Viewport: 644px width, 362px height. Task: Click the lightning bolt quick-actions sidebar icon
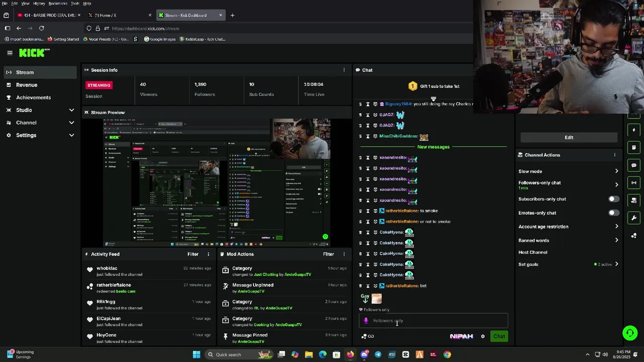click(634, 130)
